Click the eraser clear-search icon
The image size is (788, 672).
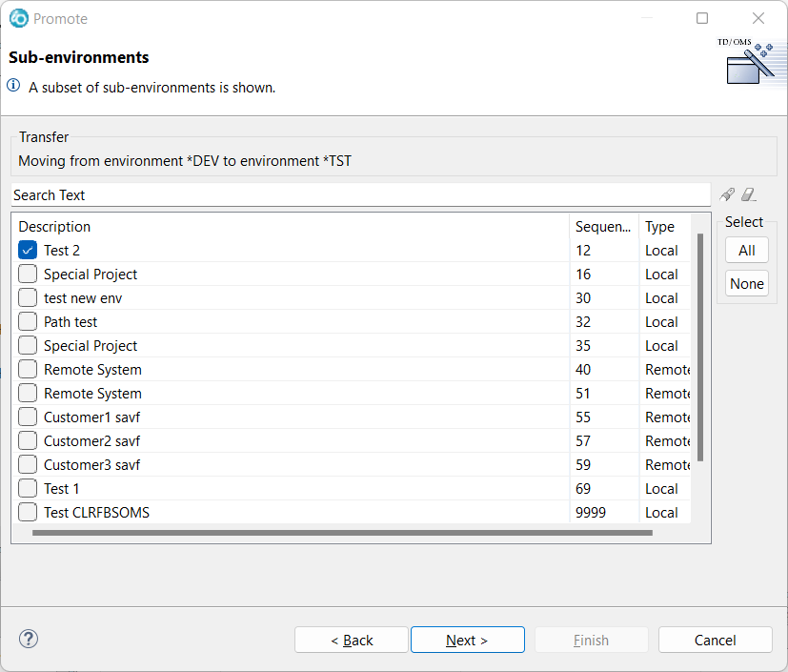pos(748,194)
